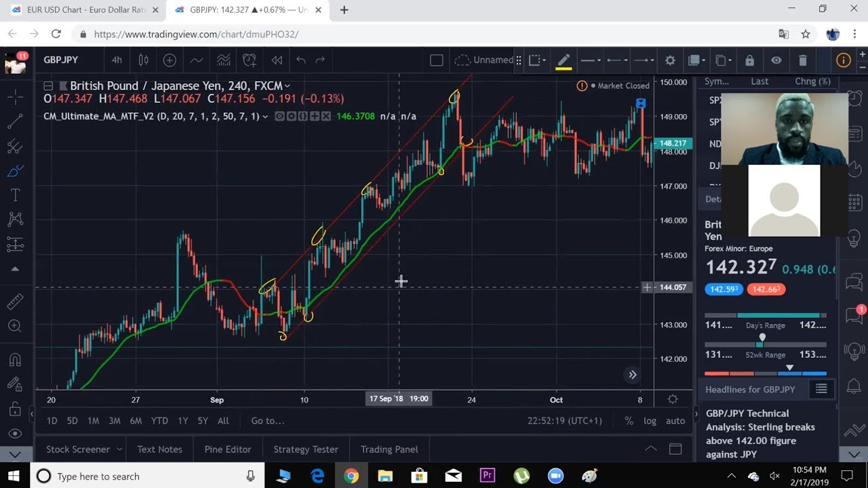Viewport: 868px width, 488px height.
Task: Open the visual order layers dropdown
Action: [696, 60]
